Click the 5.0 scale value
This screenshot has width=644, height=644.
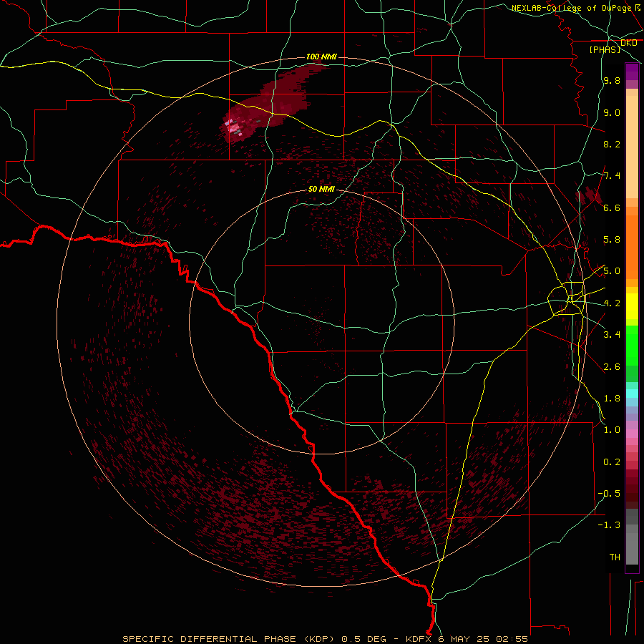pyautogui.click(x=612, y=271)
